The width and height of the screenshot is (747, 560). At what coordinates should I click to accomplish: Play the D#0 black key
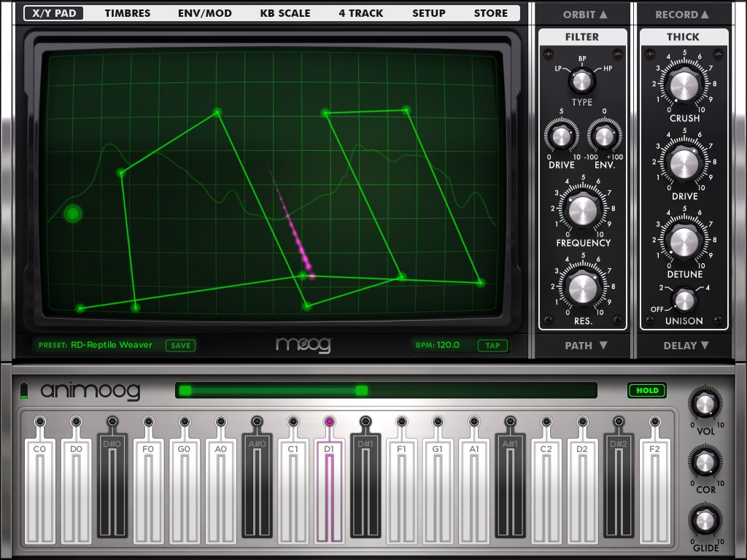coord(112,486)
